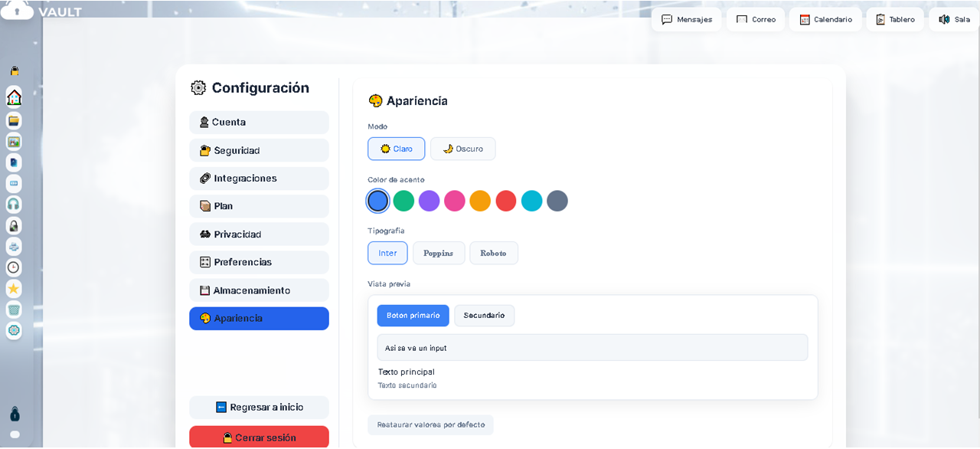Switch to Oscuro mode

click(x=463, y=149)
